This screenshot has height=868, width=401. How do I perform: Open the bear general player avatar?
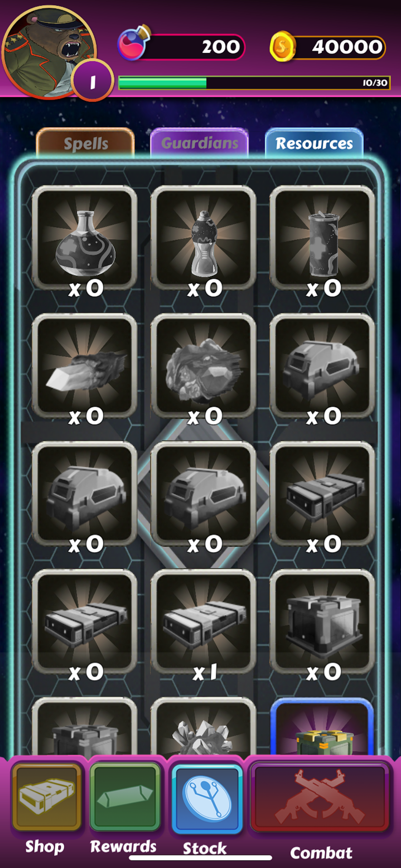tap(49, 51)
